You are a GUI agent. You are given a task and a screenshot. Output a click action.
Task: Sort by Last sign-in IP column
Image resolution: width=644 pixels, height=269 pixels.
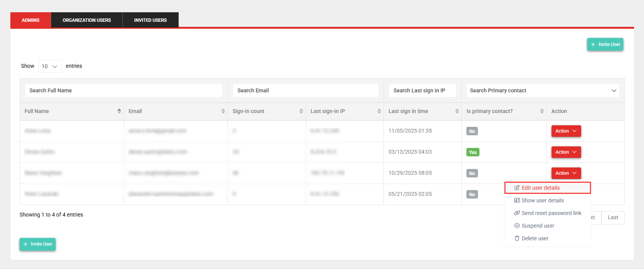pos(379,111)
